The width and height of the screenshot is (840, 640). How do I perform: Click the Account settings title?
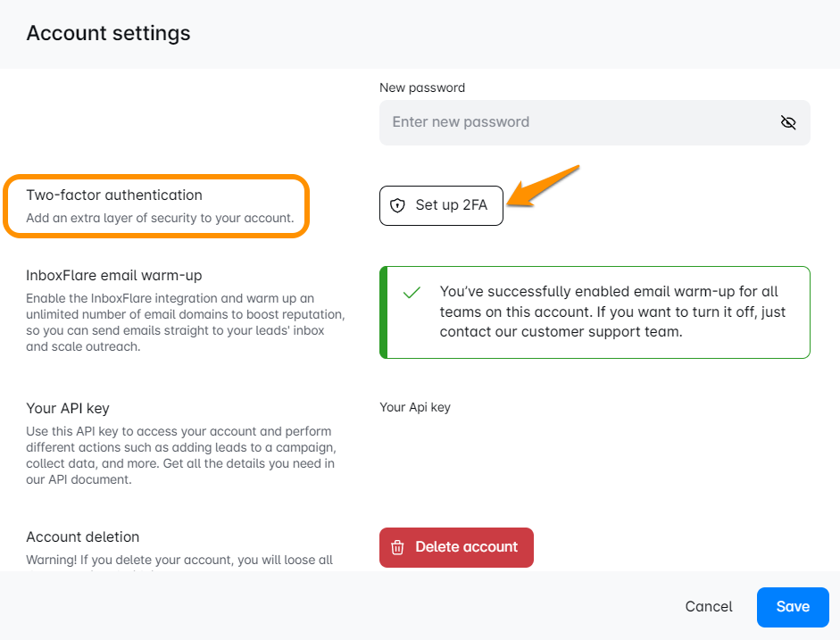[108, 33]
